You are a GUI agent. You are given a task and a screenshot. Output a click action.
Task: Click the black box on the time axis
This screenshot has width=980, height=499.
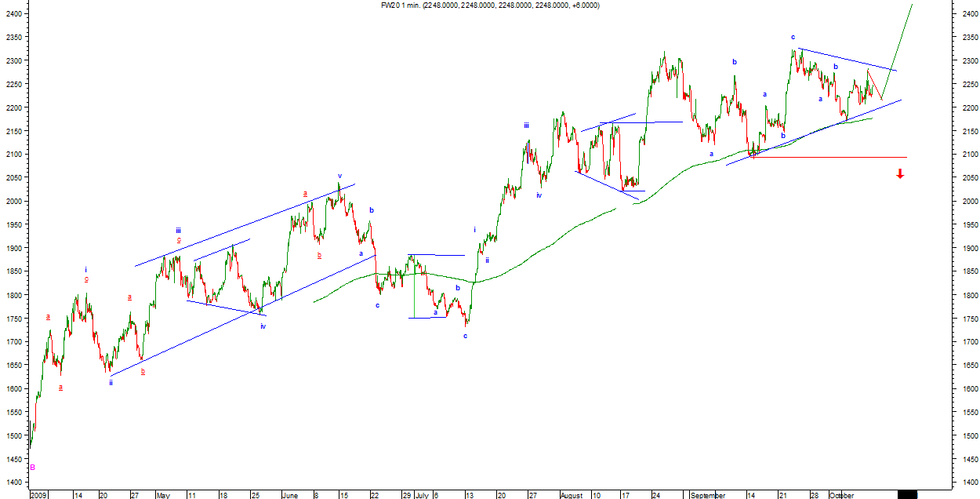click(907, 494)
